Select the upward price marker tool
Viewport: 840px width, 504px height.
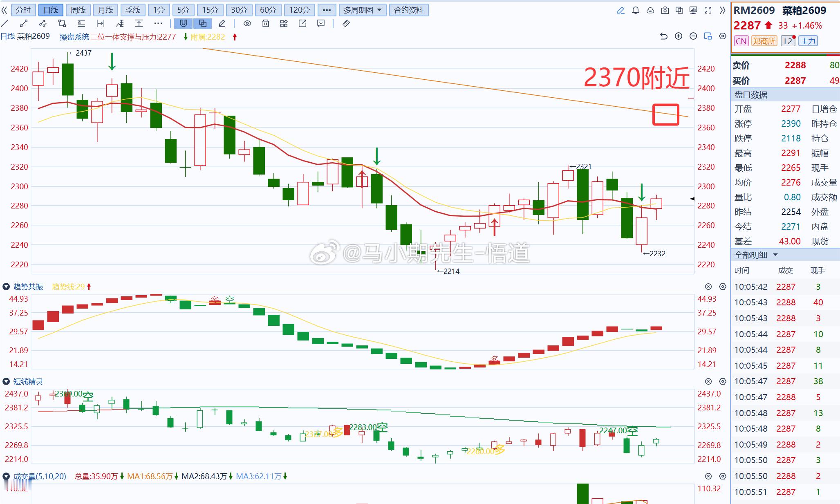click(139, 23)
